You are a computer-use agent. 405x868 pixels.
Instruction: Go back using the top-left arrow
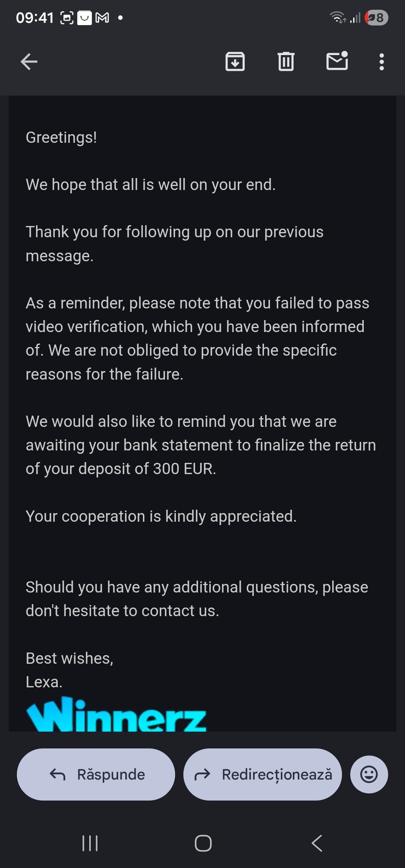coord(29,62)
